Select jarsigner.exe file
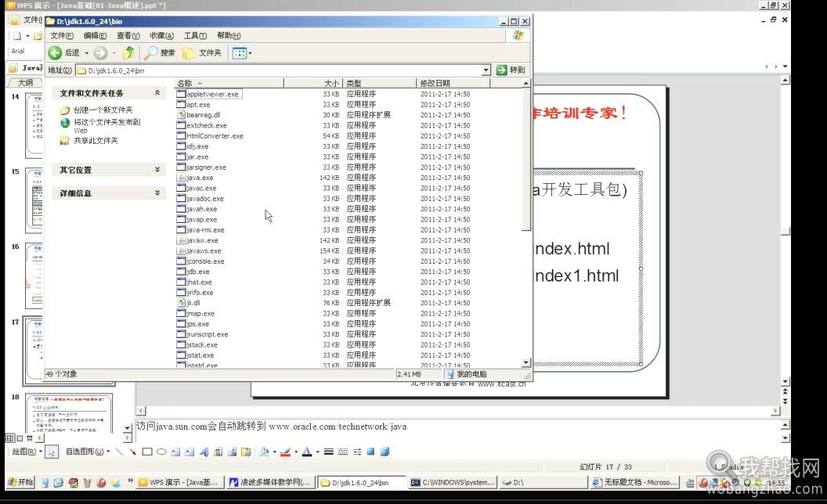This screenshot has height=504, width=827. tap(206, 167)
